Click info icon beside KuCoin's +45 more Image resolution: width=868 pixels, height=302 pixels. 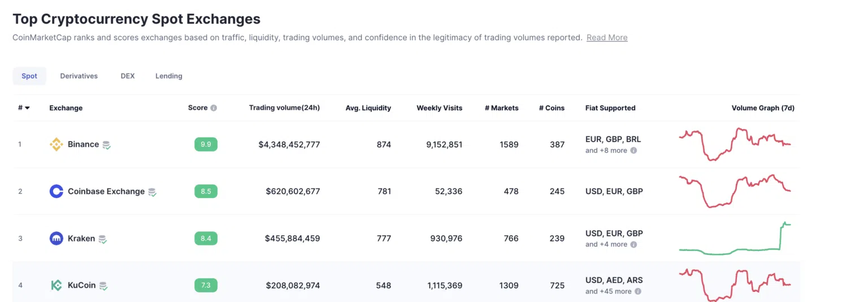pos(638,291)
